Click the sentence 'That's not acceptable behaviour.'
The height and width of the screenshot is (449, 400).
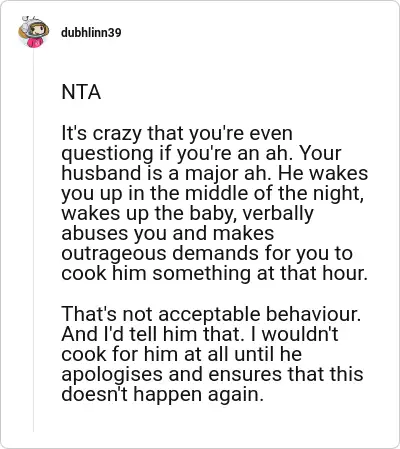[x=211, y=314]
